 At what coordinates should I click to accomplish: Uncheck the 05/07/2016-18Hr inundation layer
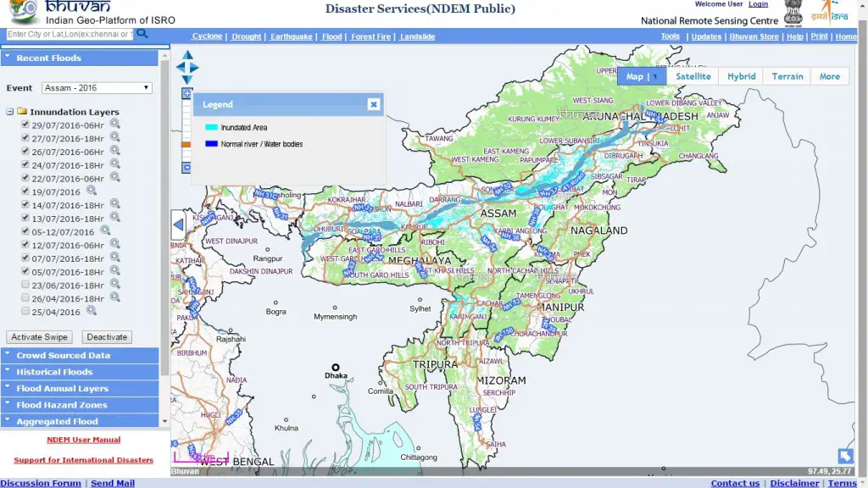click(25, 270)
